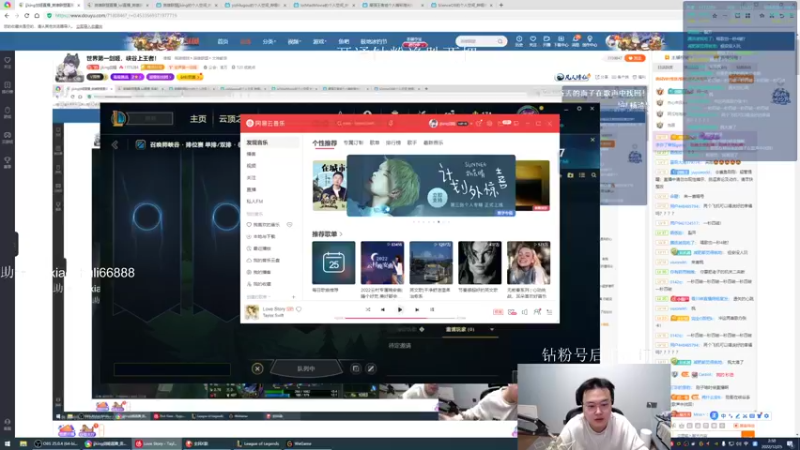Switch to the 歌手 tab

tap(412, 143)
